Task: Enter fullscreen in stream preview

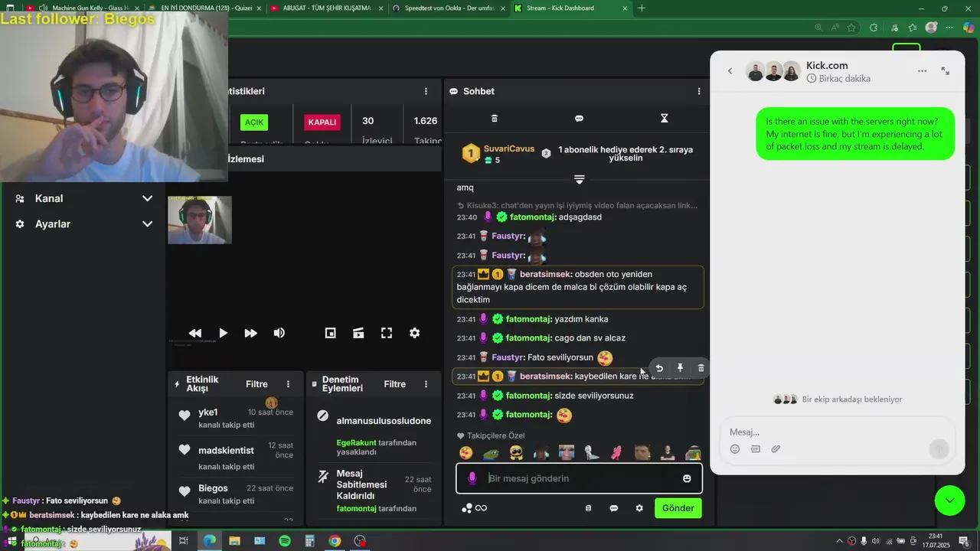Action: [x=387, y=333]
